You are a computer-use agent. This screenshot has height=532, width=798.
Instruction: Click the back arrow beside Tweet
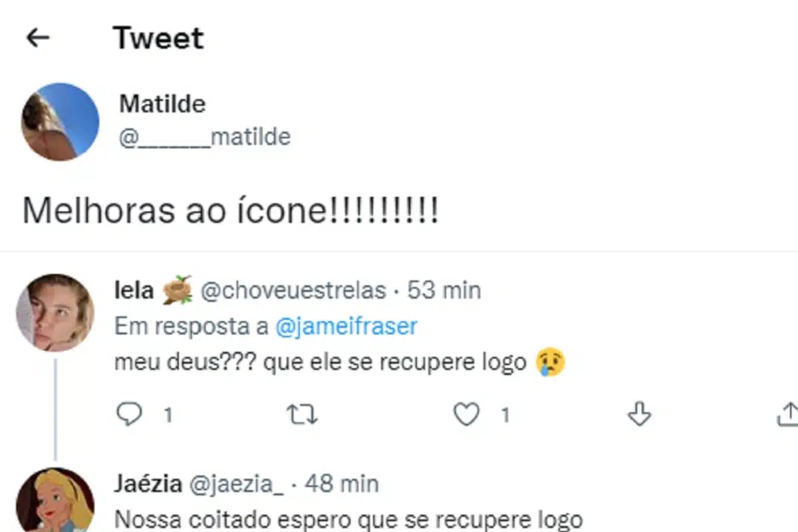coord(38,38)
